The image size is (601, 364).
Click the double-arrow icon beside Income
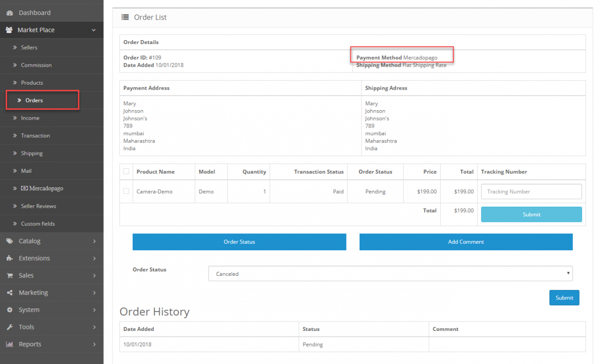click(15, 118)
